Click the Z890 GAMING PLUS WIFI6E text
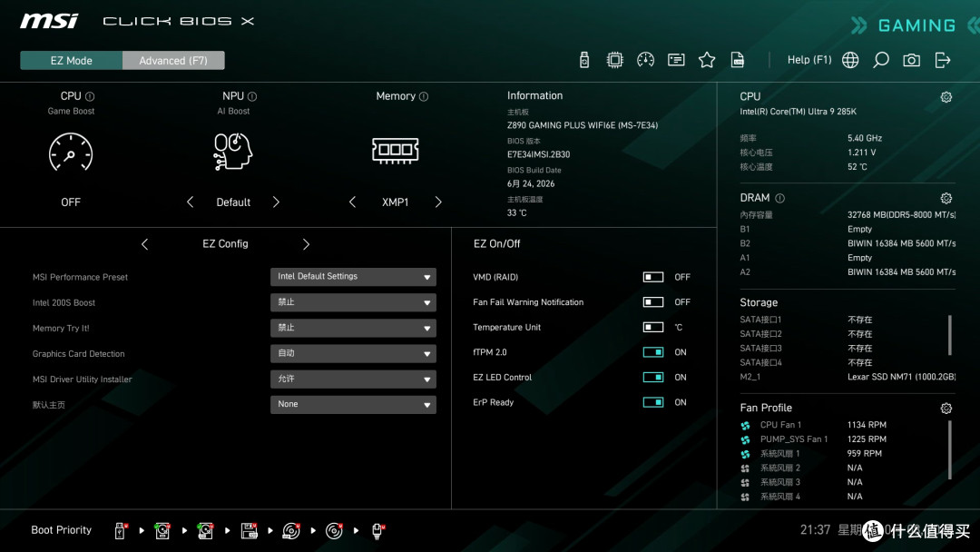Viewport: 980px width, 552px height. pyautogui.click(x=583, y=125)
